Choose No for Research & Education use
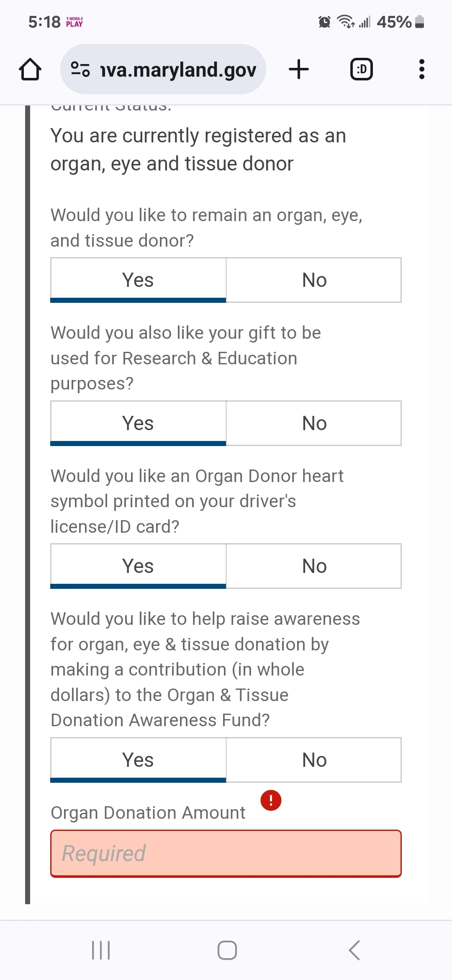 (314, 423)
